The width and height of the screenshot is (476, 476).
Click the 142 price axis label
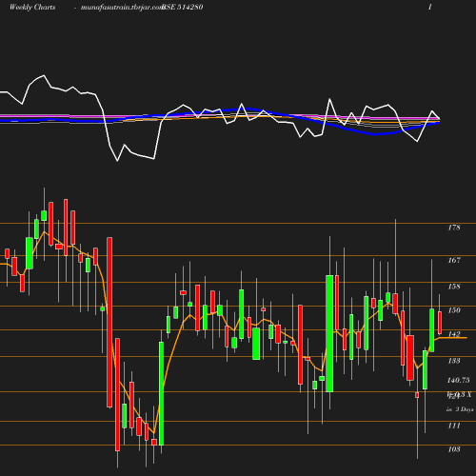[x=454, y=334]
